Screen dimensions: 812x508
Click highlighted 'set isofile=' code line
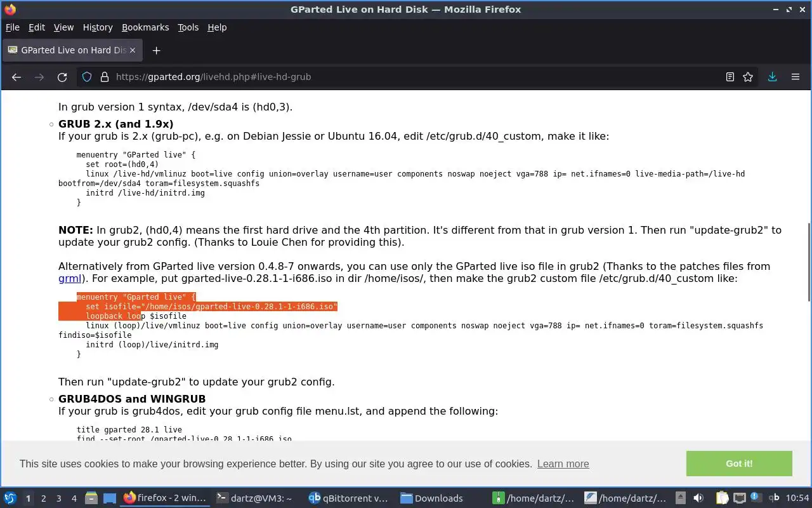211,307
